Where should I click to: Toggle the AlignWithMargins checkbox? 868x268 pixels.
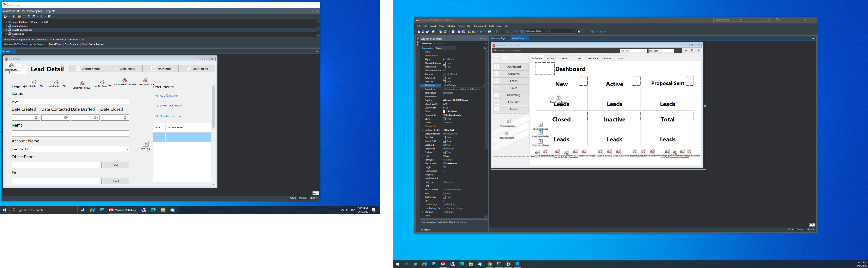click(444, 63)
